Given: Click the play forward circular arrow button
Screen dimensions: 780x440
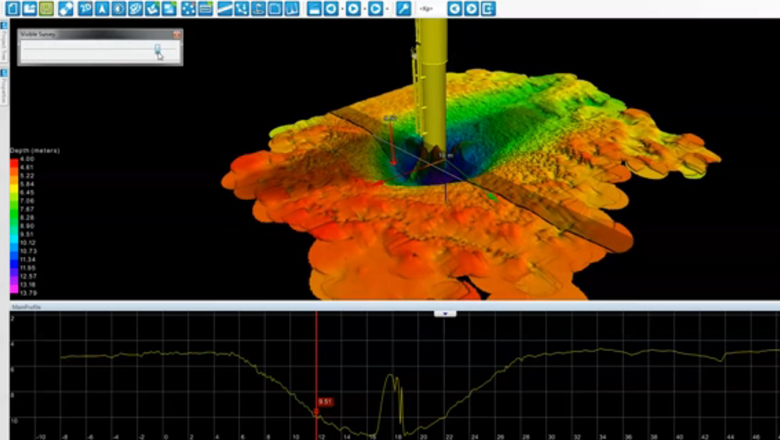Looking at the screenshot, I should tap(353, 9).
